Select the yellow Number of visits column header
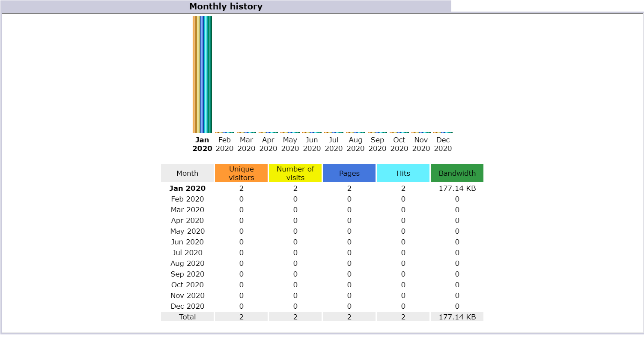Viewport: 644px width, 337px height. click(295, 173)
